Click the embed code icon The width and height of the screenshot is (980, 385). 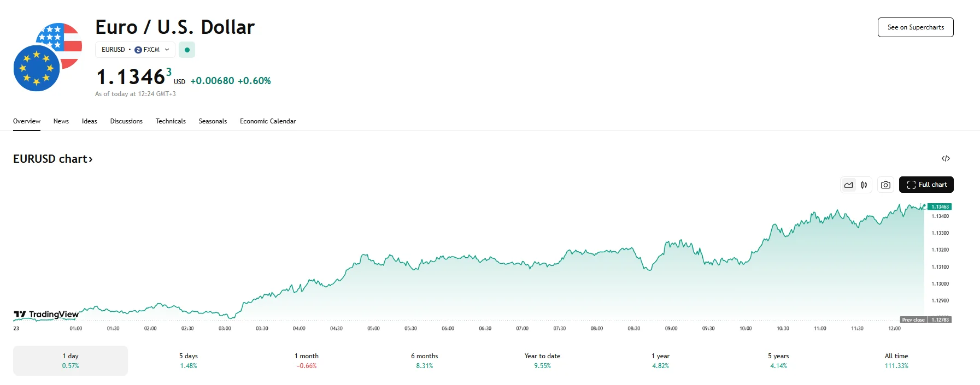(x=946, y=158)
